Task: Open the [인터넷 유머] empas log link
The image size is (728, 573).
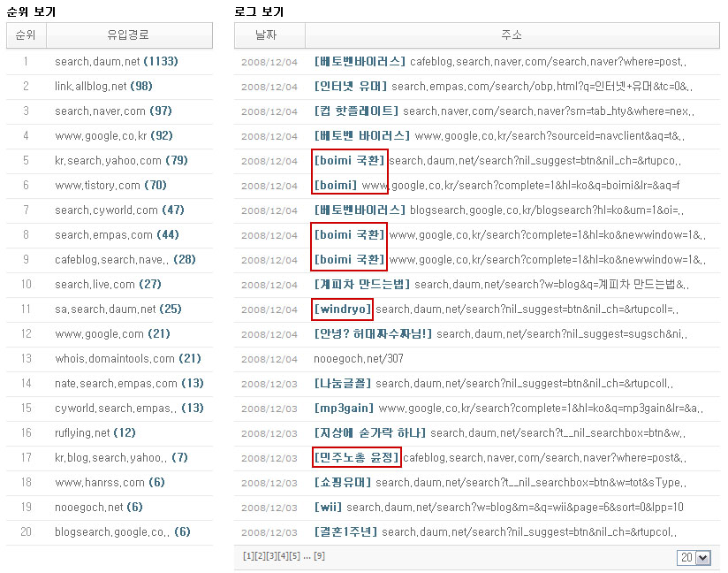Action: click(x=504, y=87)
